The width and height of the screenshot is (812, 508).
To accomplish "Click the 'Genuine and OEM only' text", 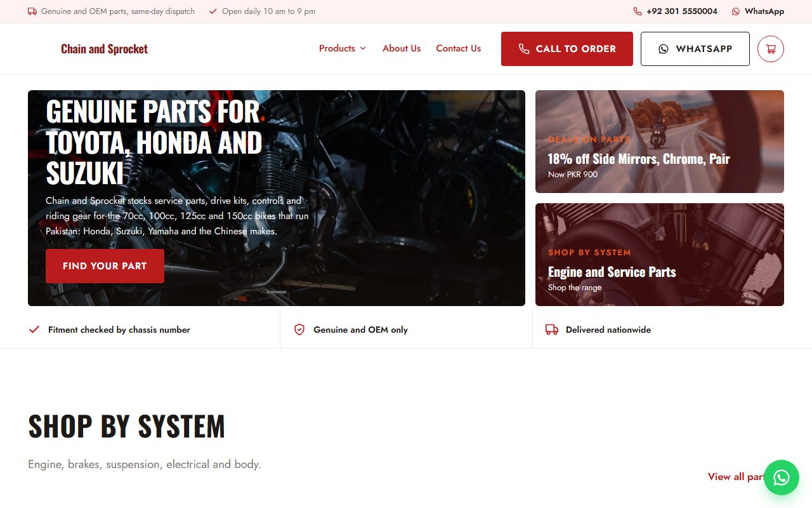I will pyautogui.click(x=360, y=330).
